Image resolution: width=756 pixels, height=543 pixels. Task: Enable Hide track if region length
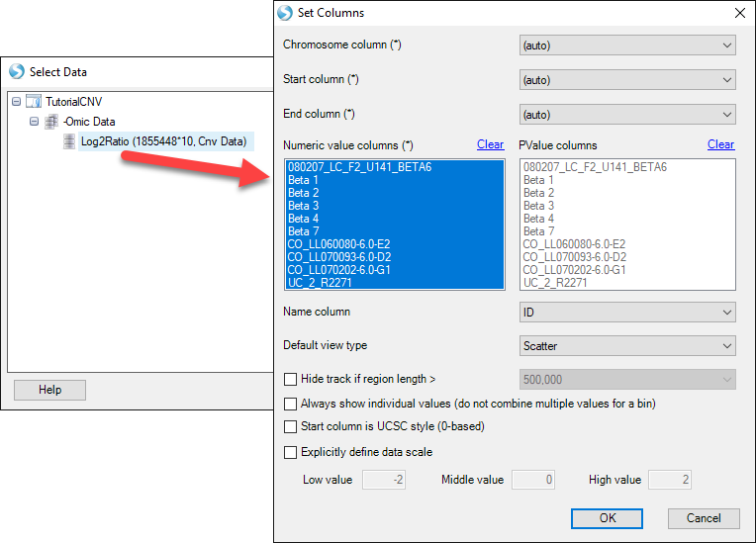tap(290, 379)
